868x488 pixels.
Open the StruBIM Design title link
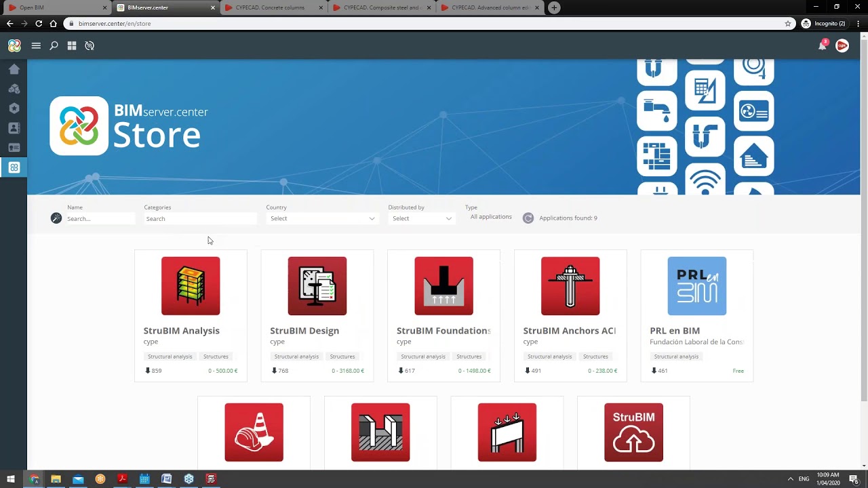[x=304, y=331]
